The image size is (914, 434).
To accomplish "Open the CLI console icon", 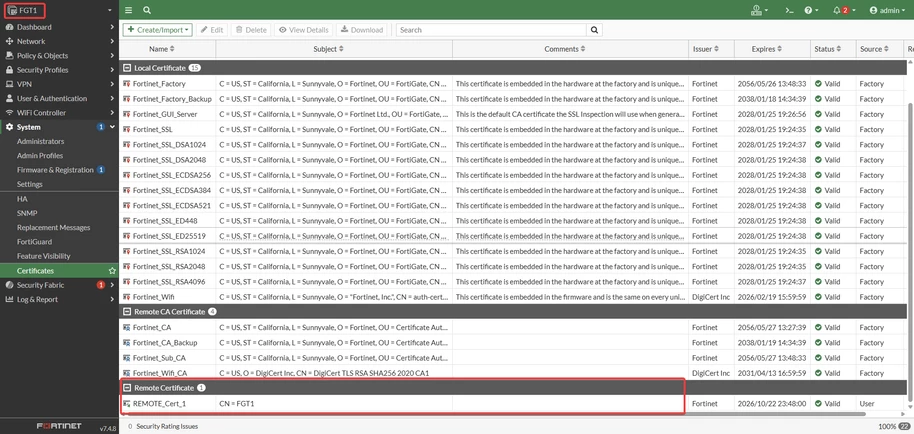I will (x=789, y=10).
